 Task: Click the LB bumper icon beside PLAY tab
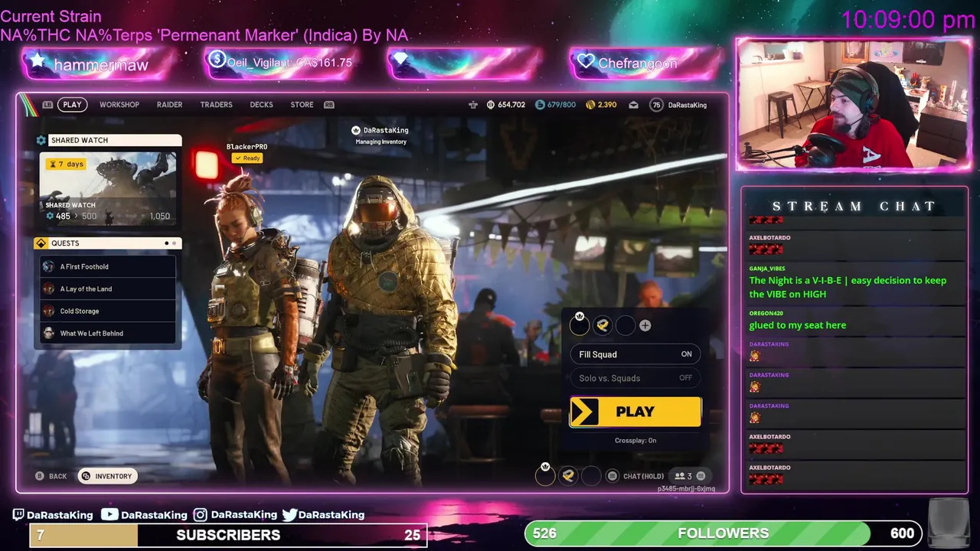[48, 105]
